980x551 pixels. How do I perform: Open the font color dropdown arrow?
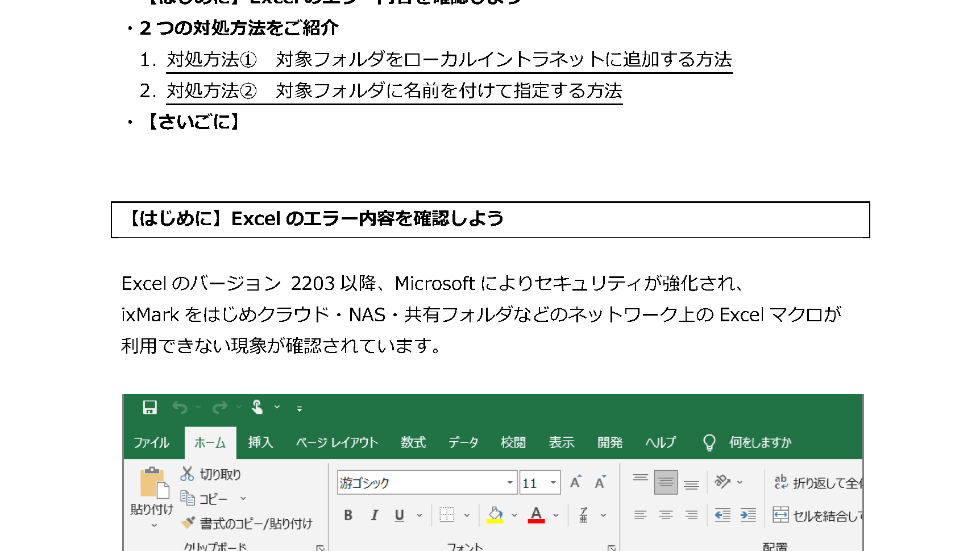tap(556, 515)
